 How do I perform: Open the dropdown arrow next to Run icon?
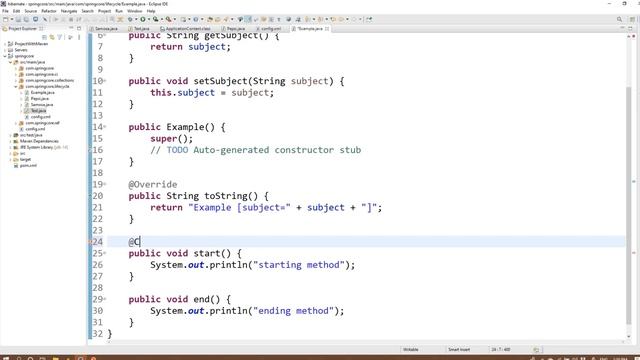[x=149, y=19]
